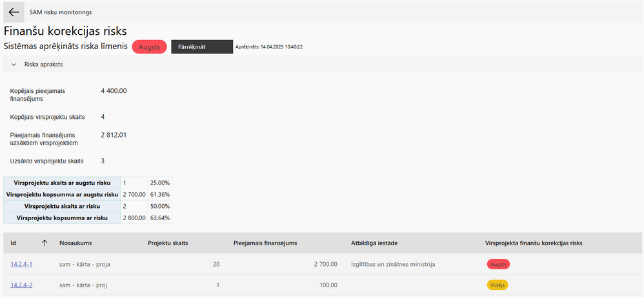This screenshot has width=644, height=297.
Task: Open the 14.2.4-1 project link
Action: [x=21, y=264]
